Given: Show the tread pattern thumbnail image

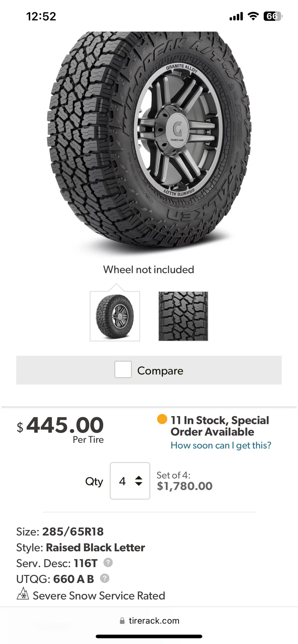Looking at the screenshot, I should [x=183, y=316].
